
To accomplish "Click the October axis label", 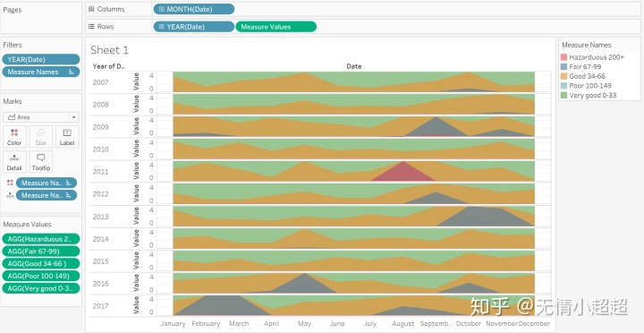I will (x=468, y=323).
